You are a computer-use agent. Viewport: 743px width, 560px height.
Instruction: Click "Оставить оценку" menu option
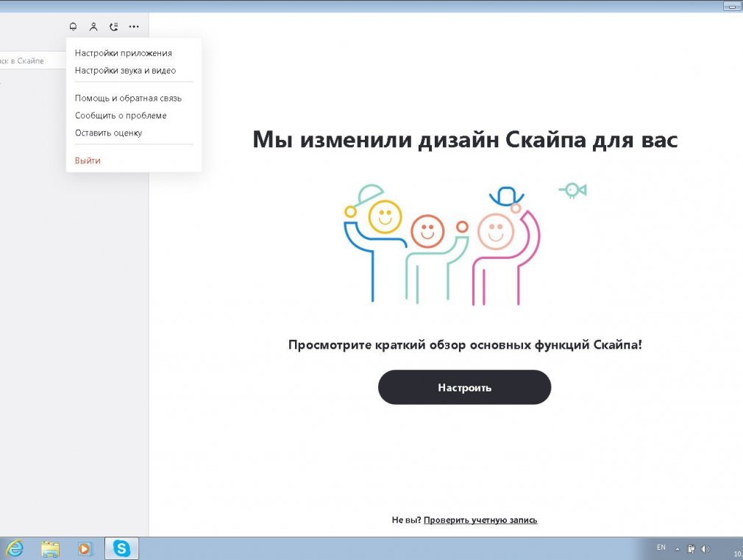pyautogui.click(x=108, y=133)
